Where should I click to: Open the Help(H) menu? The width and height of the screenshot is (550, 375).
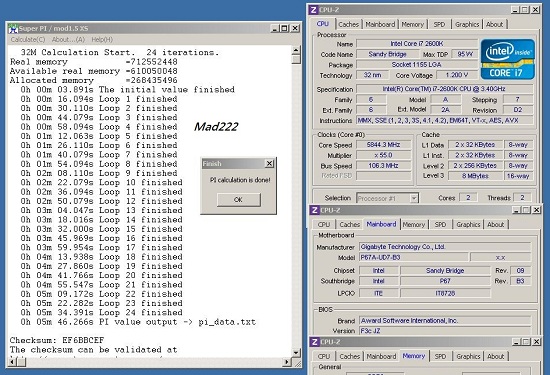click(102, 40)
